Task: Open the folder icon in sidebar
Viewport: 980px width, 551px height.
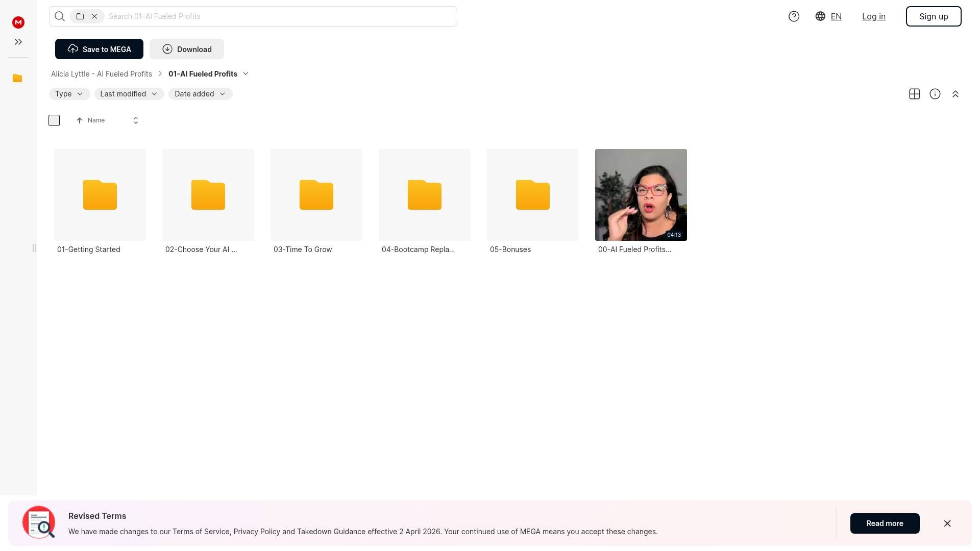Action: coord(17,78)
